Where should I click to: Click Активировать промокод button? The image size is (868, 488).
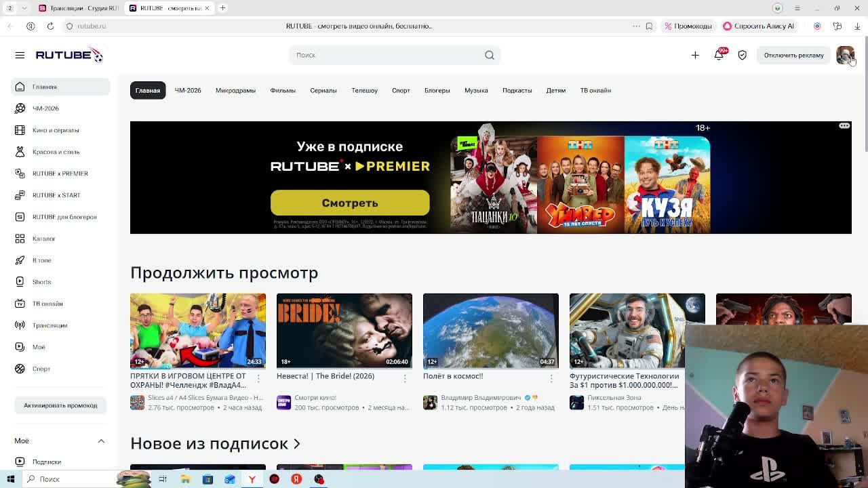(x=60, y=405)
